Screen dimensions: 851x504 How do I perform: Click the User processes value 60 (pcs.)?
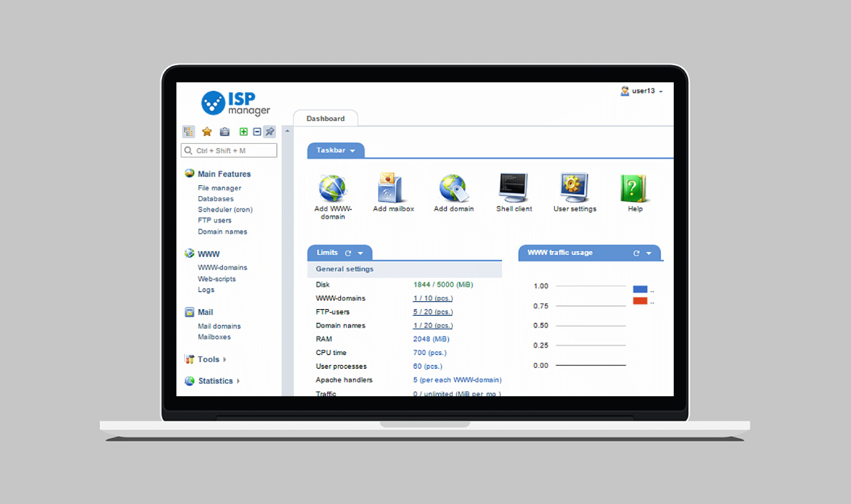pyautogui.click(x=428, y=366)
